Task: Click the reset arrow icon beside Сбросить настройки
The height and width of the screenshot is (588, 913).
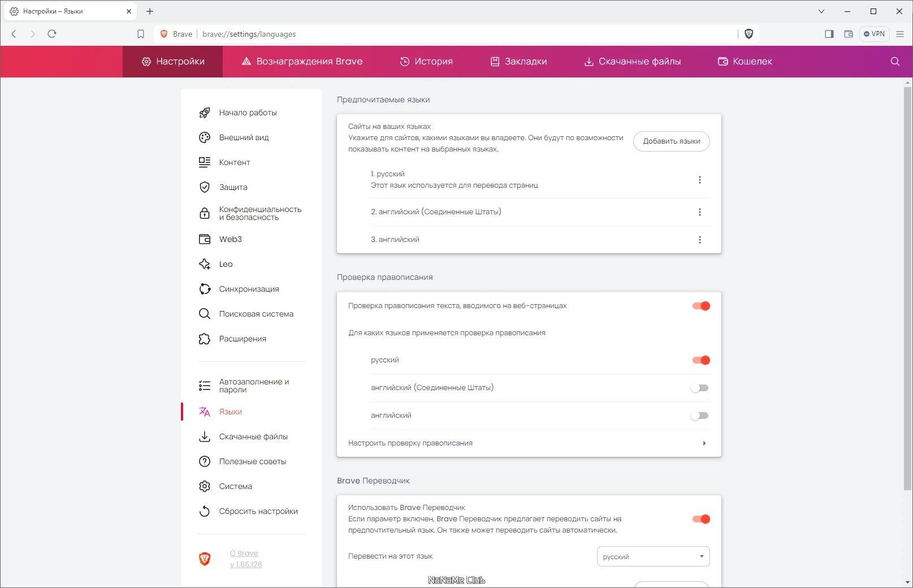Action: 205,511
